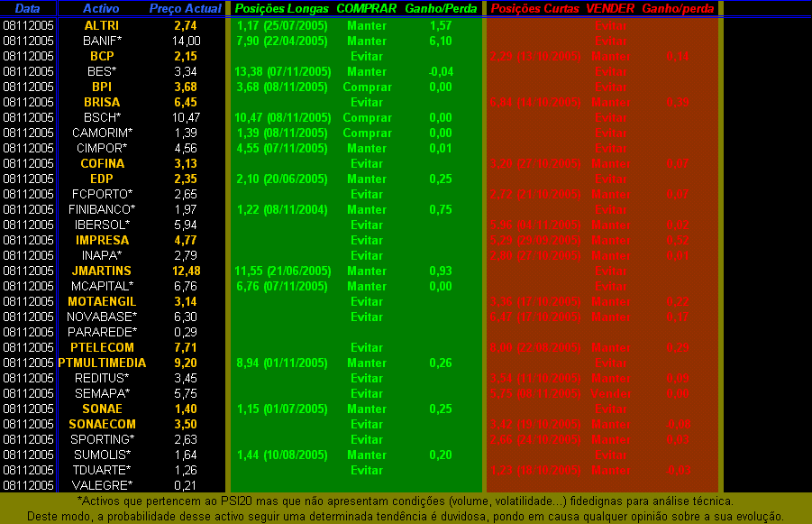This screenshot has height=524, width=812.
Task: Select the JMARTINS asset name
Action: pyautogui.click(x=102, y=271)
